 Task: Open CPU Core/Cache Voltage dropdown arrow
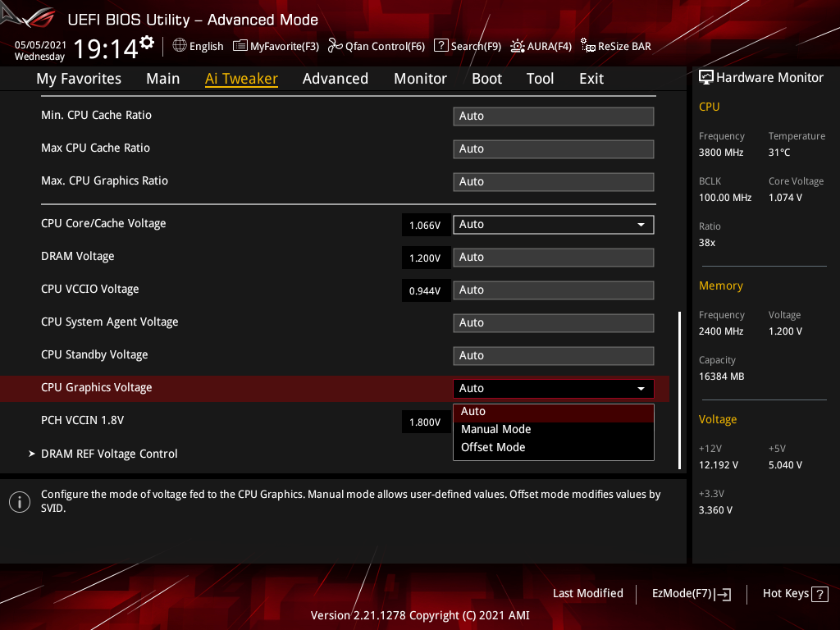pos(641,225)
